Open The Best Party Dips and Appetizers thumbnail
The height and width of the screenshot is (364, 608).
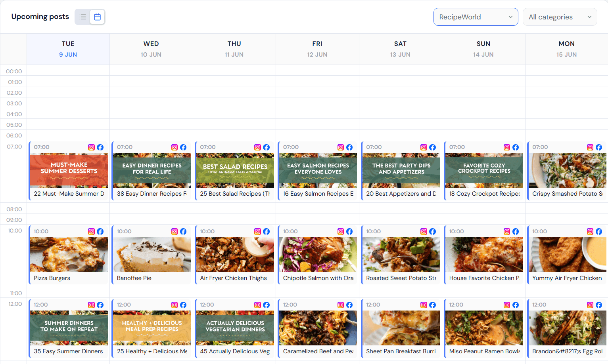click(x=401, y=170)
